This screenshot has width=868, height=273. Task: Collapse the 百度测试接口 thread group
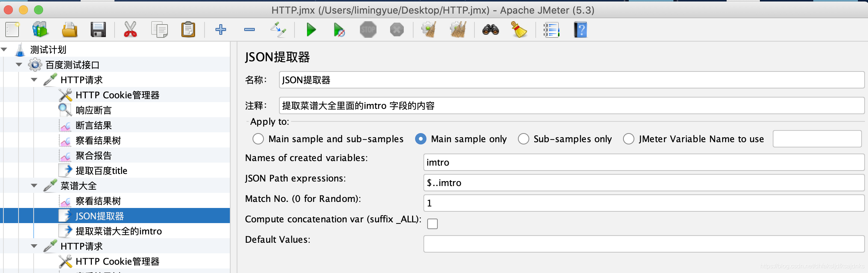click(x=19, y=65)
